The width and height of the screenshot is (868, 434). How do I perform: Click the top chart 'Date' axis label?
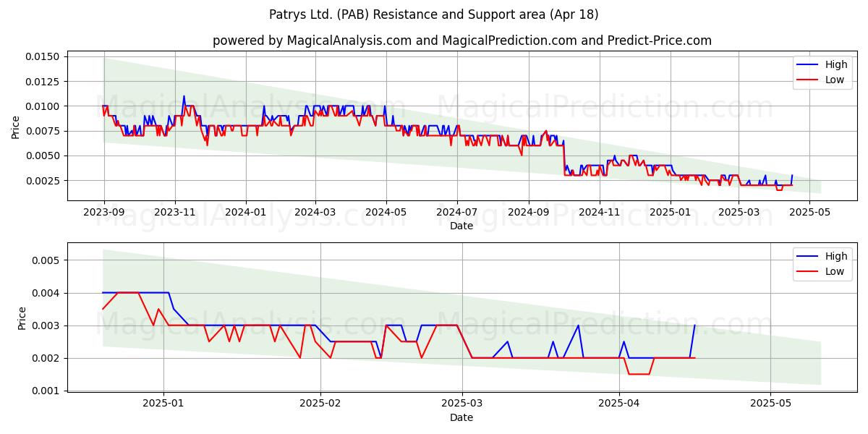461,226
